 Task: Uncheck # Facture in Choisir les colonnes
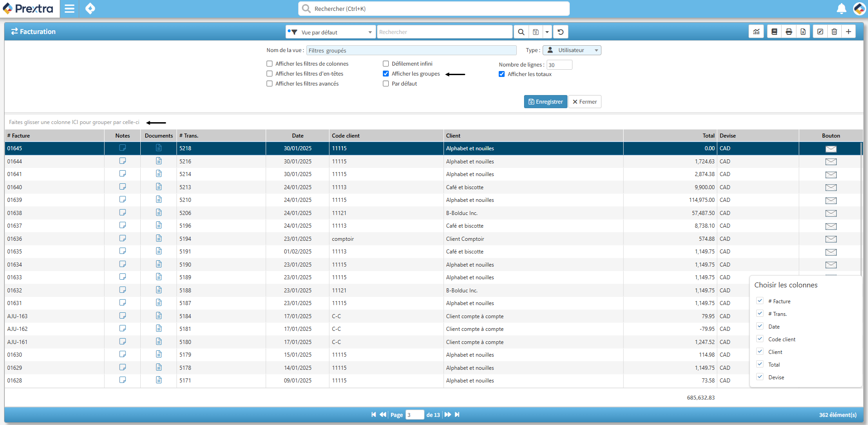coord(760,301)
